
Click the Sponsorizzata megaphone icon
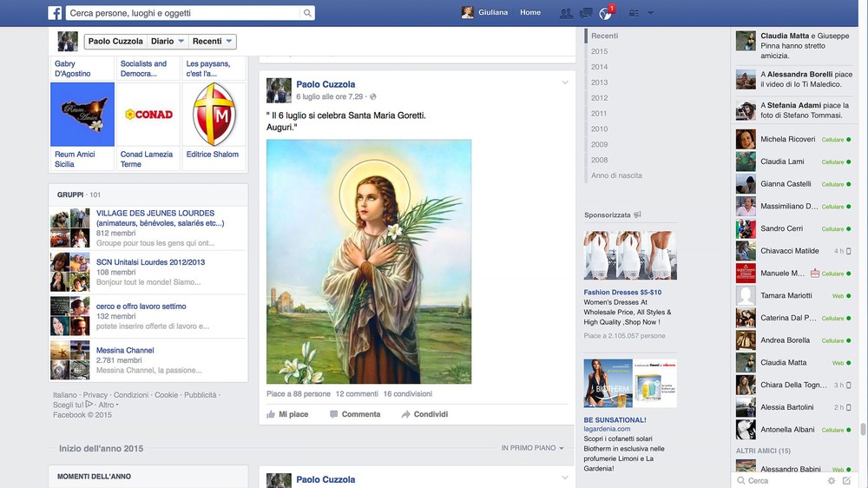(x=637, y=215)
